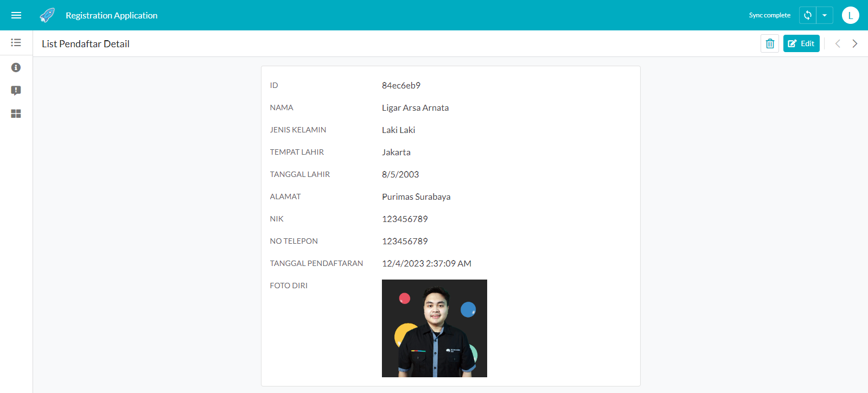Image resolution: width=868 pixels, height=393 pixels.
Task: Click the NO TELEPON label
Action: [x=293, y=241]
